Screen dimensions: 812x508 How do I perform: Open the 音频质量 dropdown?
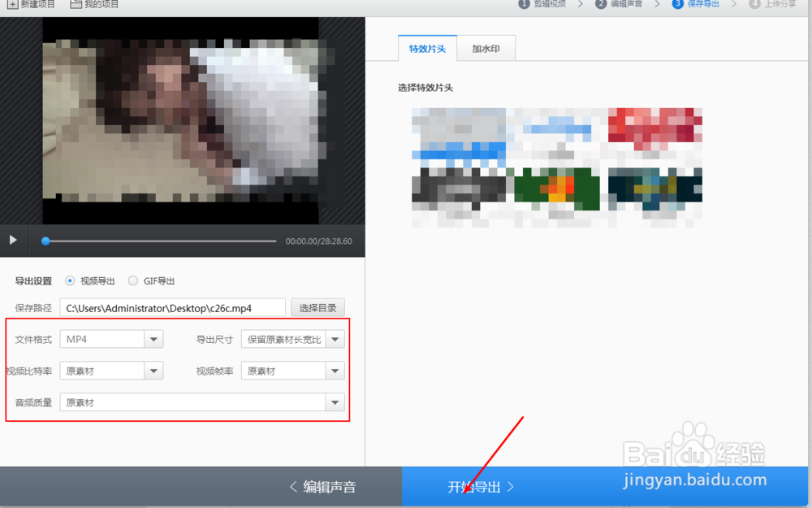(202, 402)
